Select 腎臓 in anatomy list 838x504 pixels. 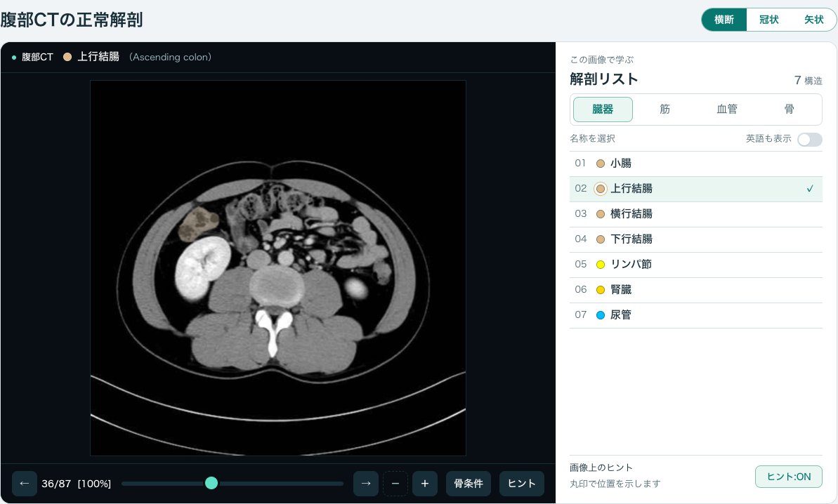point(696,290)
